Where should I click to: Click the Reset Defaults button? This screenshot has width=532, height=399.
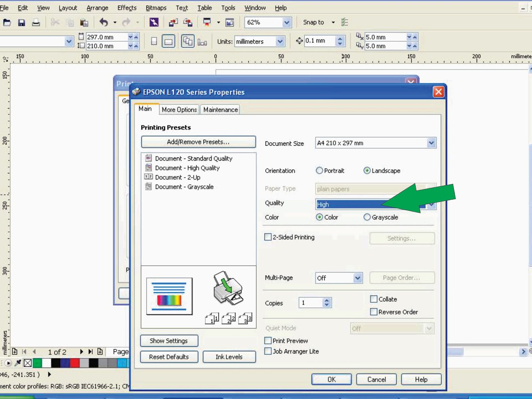(x=169, y=357)
